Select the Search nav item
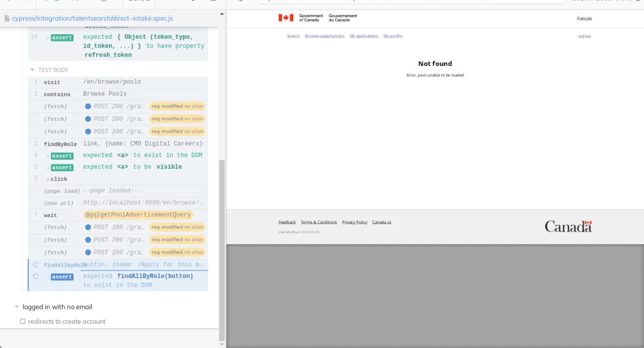 coord(293,36)
